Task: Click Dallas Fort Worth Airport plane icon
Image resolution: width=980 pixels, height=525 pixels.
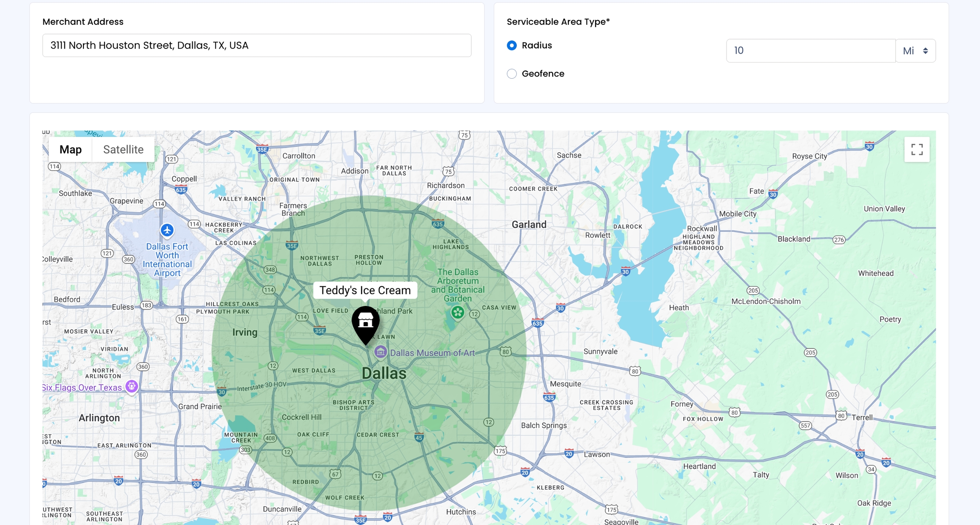Action: [x=167, y=230]
